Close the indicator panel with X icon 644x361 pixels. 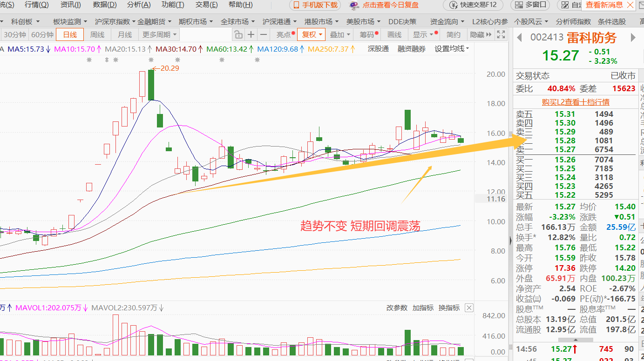point(469,308)
